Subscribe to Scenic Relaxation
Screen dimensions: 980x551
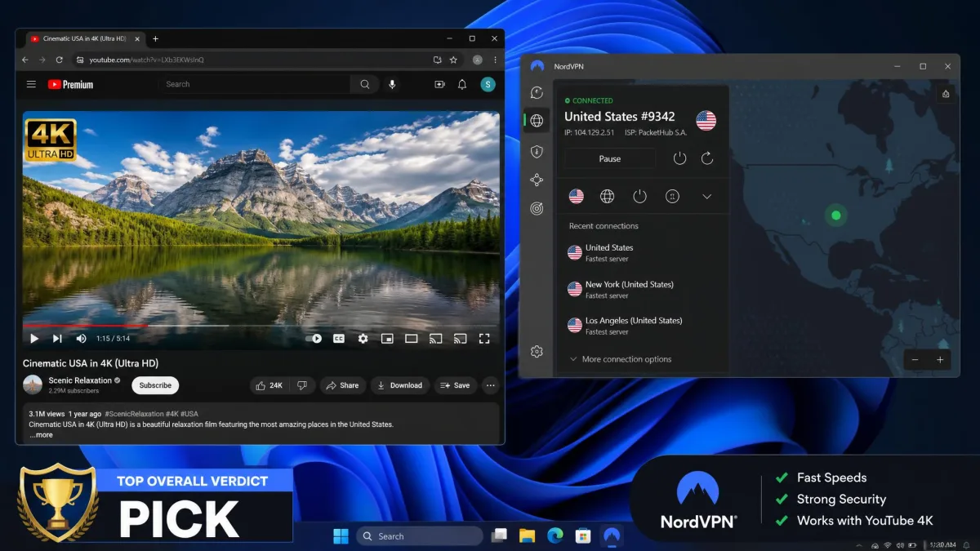click(x=155, y=385)
